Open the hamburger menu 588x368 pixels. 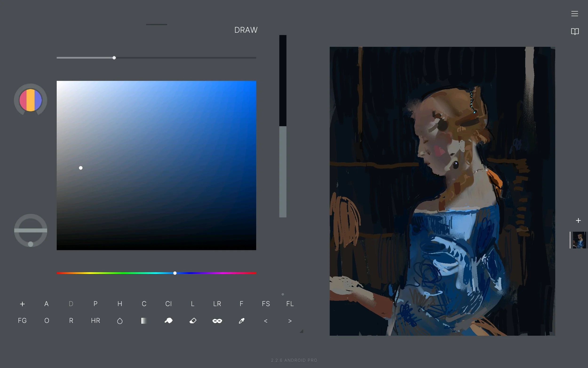(574, 13)
